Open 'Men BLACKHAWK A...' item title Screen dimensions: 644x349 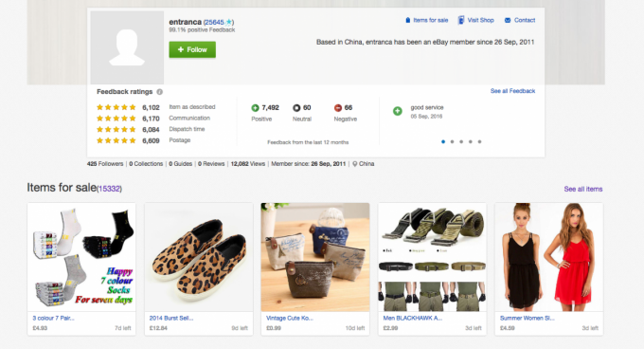[413, 318]
